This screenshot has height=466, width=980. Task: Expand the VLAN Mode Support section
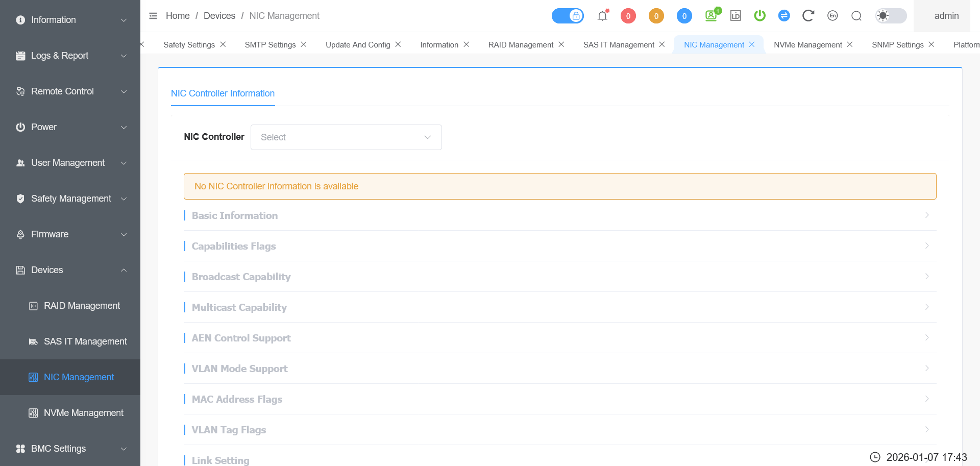[x=560, y=369]
